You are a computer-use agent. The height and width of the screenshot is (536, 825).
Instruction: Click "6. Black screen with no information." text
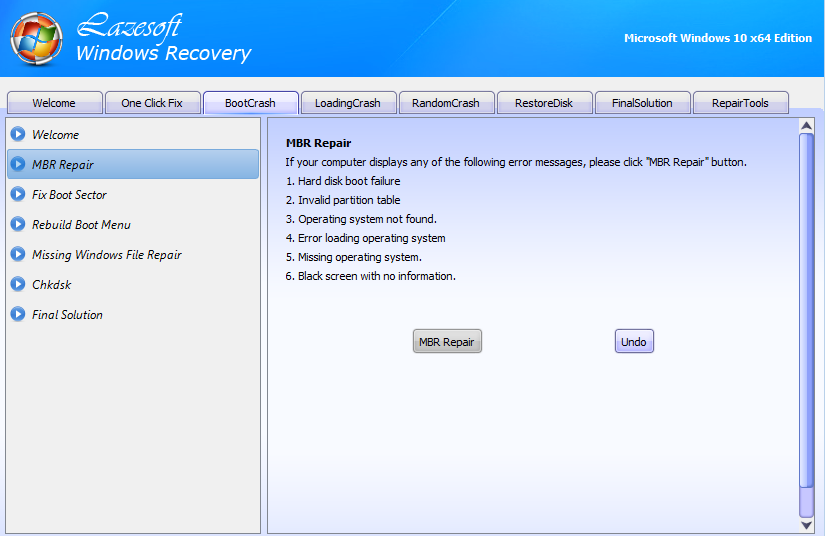tap(371, 276)
